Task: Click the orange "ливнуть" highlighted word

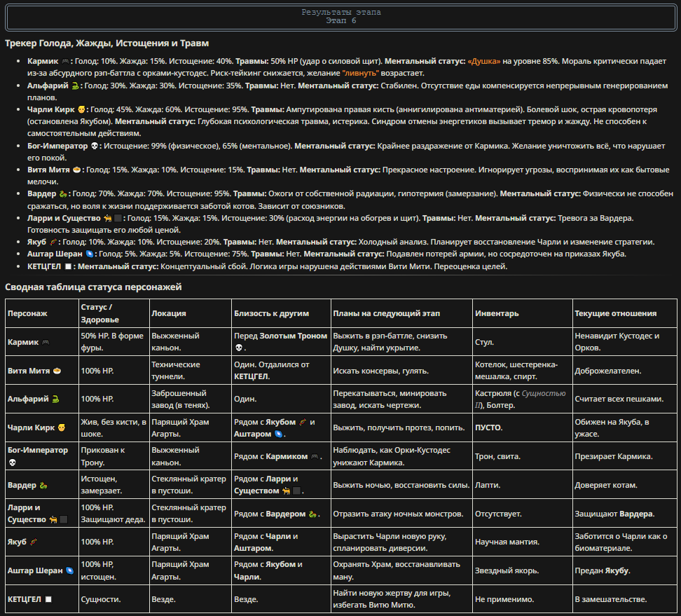Action: [x=361, y=73]
